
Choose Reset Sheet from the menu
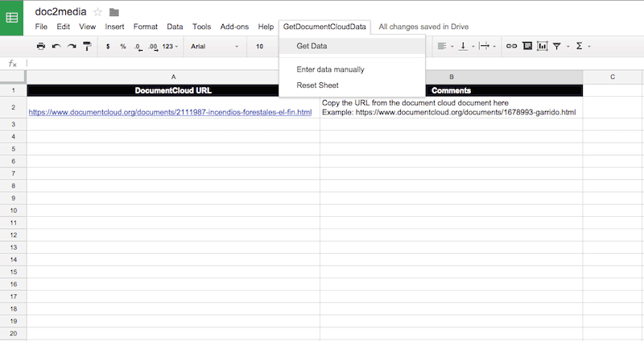coord(352,85)
